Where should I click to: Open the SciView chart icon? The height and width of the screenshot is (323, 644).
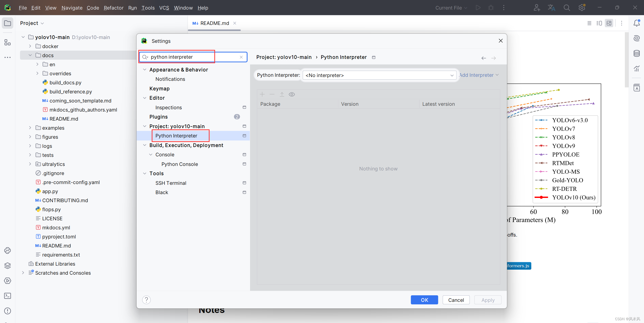[x=637, y=68]
